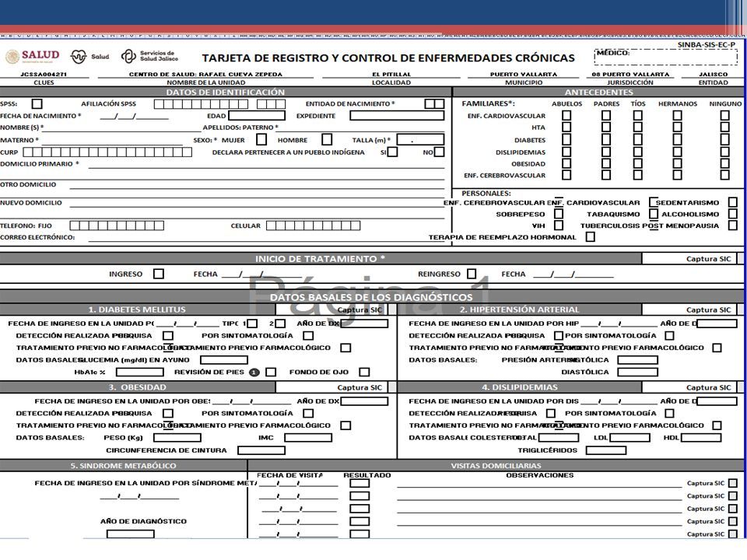Click the ANTECEDENTES header bar
The height and width of the screenshot is (560, 747).
599,92
